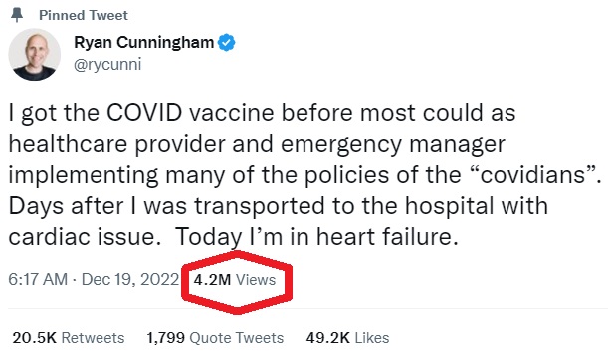Image resolution: width=608 pixels, height=364 pixels.
Task: Click 'Days after' starting the fourth line
Action: pos(66,206)
